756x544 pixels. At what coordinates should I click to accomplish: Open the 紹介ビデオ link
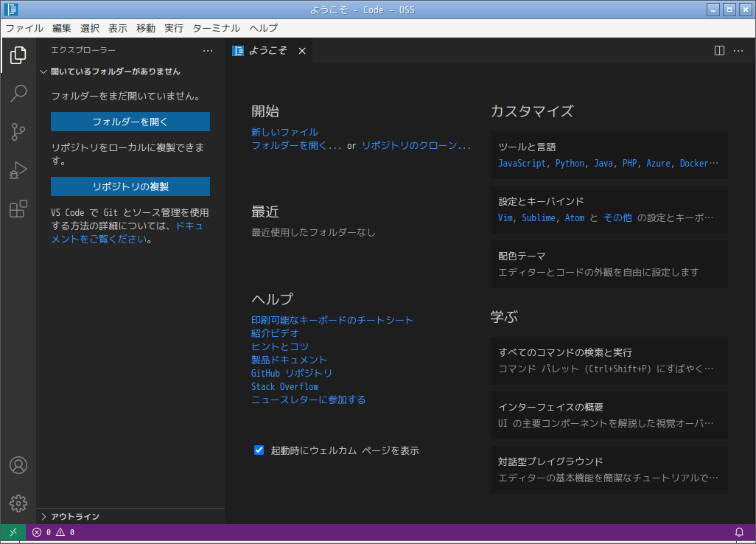(275, 333)
